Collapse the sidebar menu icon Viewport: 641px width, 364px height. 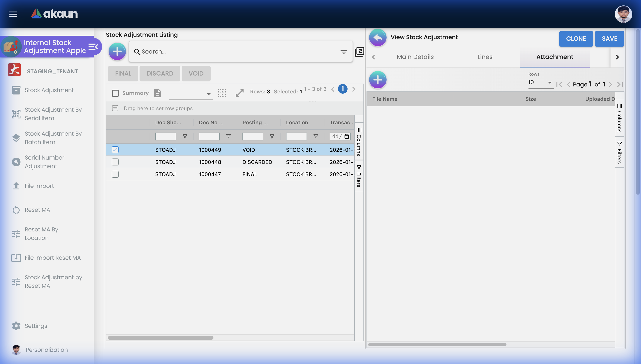tap(93, 47)
